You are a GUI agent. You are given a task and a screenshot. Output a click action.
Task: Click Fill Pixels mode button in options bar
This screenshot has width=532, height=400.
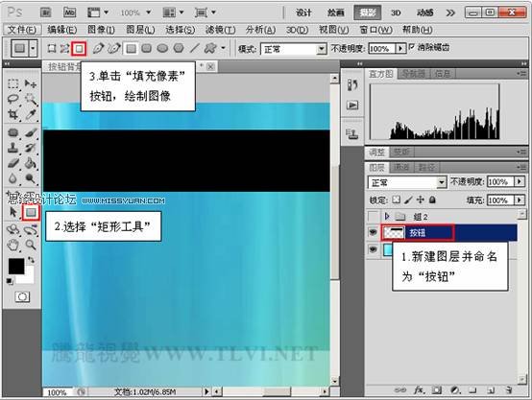pyautogui.click(x=79, y=49)
